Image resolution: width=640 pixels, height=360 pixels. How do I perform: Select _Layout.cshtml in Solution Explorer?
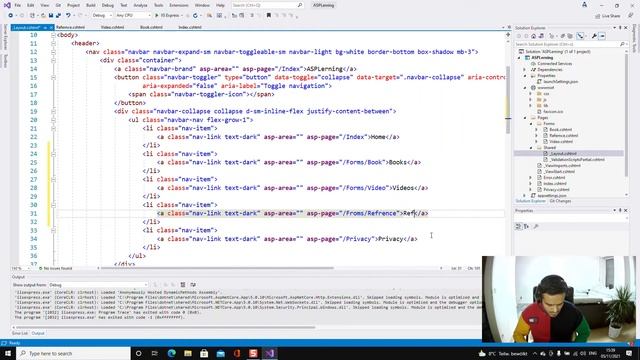(x=563, y=153)
